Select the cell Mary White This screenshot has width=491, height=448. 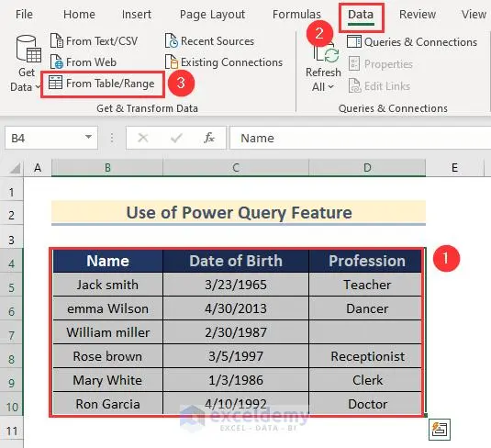107,380
